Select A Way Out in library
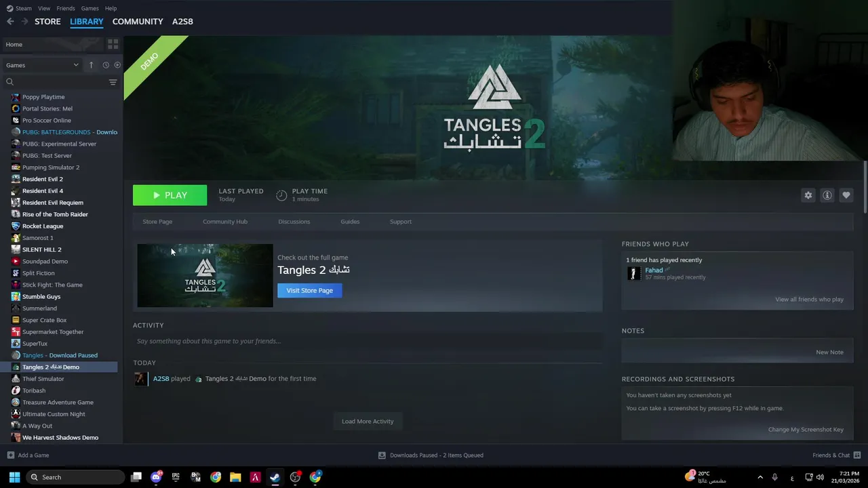Screen dimensions: 868x488 tap(37, 426)
